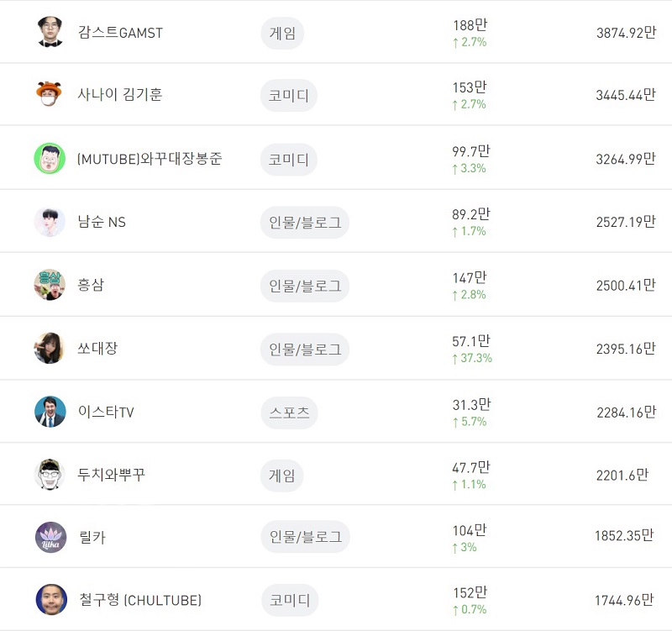Click 사나이 김기훈 profile picture
The height and width of the screenshot is (631, 672).
coord(49,94)
